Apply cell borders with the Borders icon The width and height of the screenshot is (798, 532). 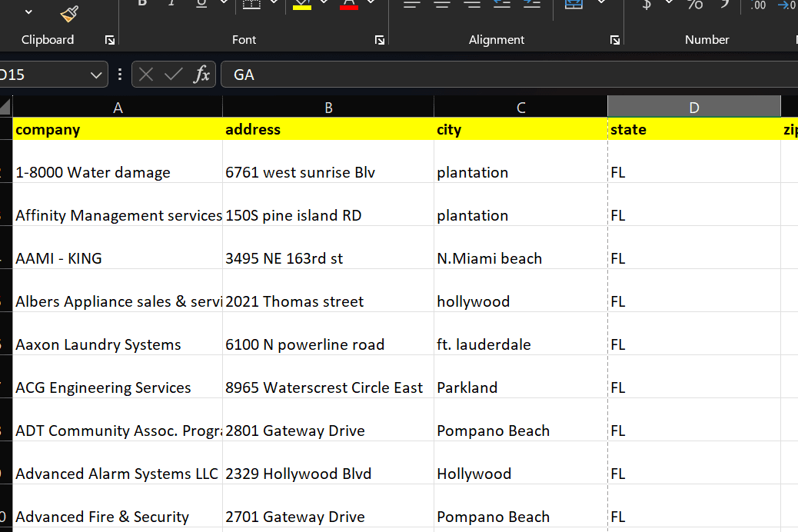tap(251, 4)
